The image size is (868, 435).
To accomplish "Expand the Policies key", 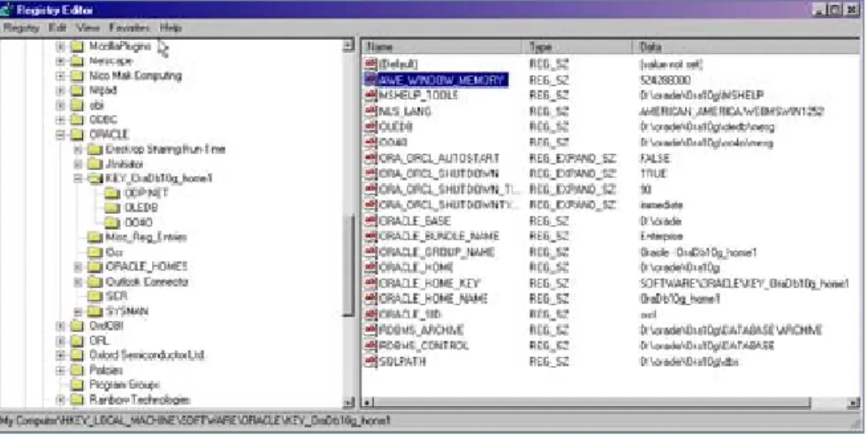I will [x=61, y=370].
